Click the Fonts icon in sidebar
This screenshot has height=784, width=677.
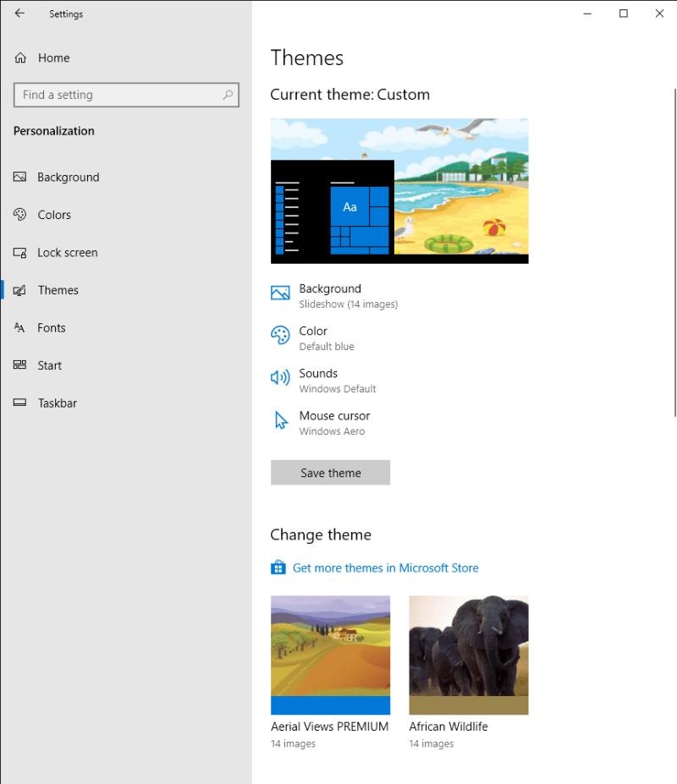19,327
